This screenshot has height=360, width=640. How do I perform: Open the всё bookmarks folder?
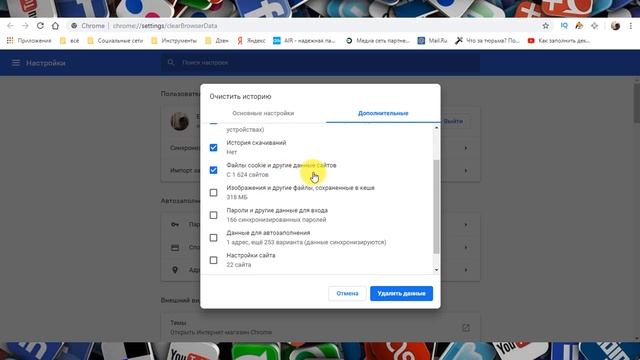pyautogui.click(x=69, y=41)
